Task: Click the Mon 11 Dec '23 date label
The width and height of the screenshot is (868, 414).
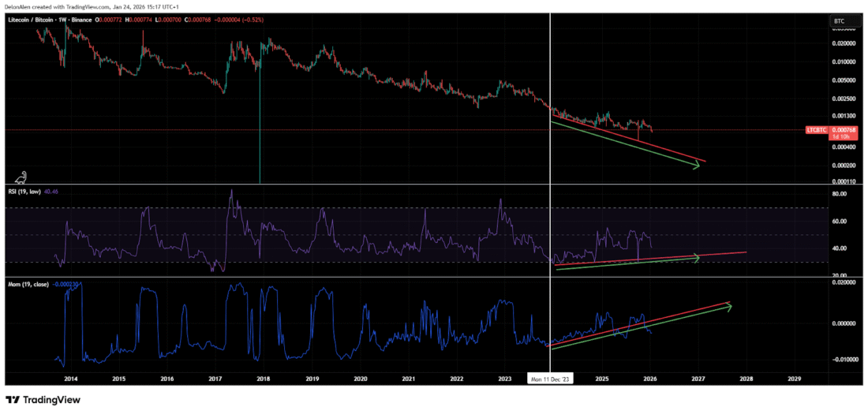Action: [x=550, y=379]
